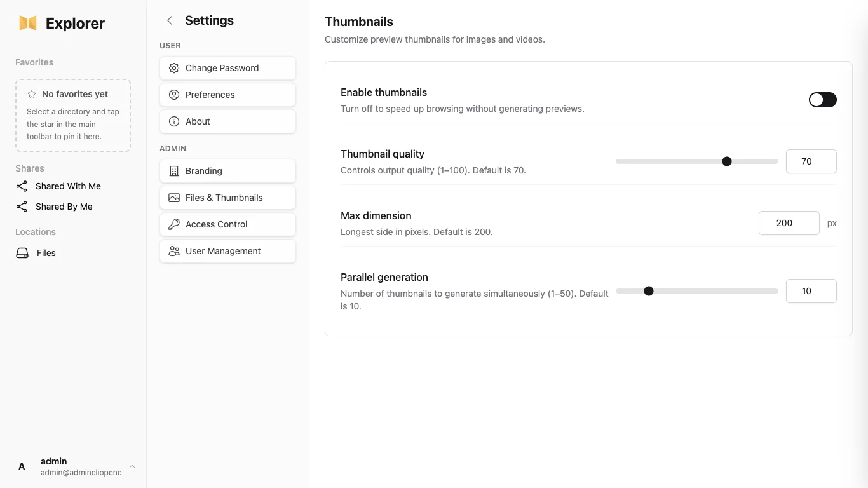Click the gear icon beside Change Password
The width and height of the screenshot is (868, 488).
(173, 68)
